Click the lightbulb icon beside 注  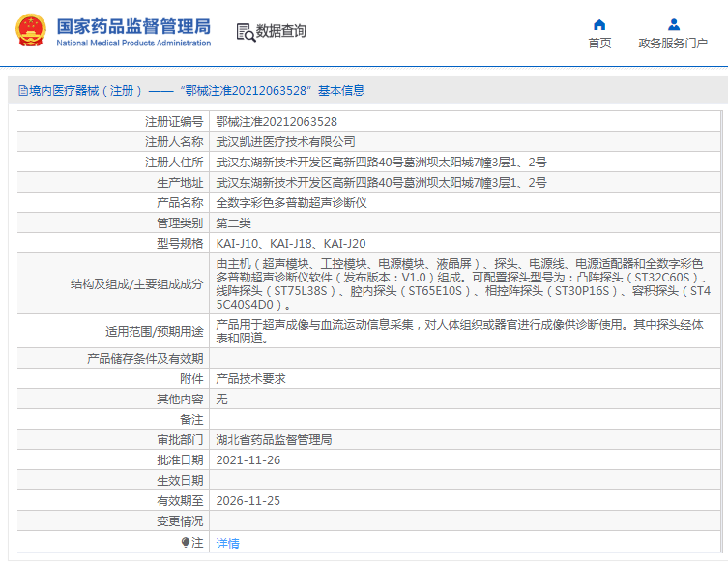(x=186, y=543)
